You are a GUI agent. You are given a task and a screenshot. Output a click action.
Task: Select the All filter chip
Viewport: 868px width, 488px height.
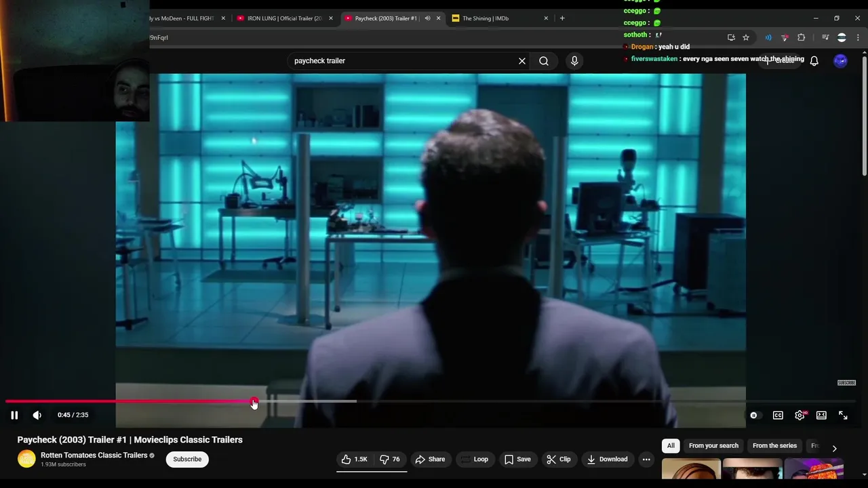[671, 446]
